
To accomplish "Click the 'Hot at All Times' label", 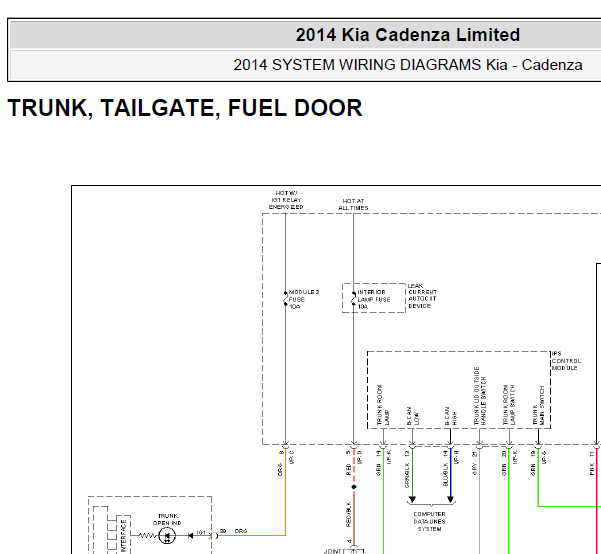I will click(x=353, y=205).
